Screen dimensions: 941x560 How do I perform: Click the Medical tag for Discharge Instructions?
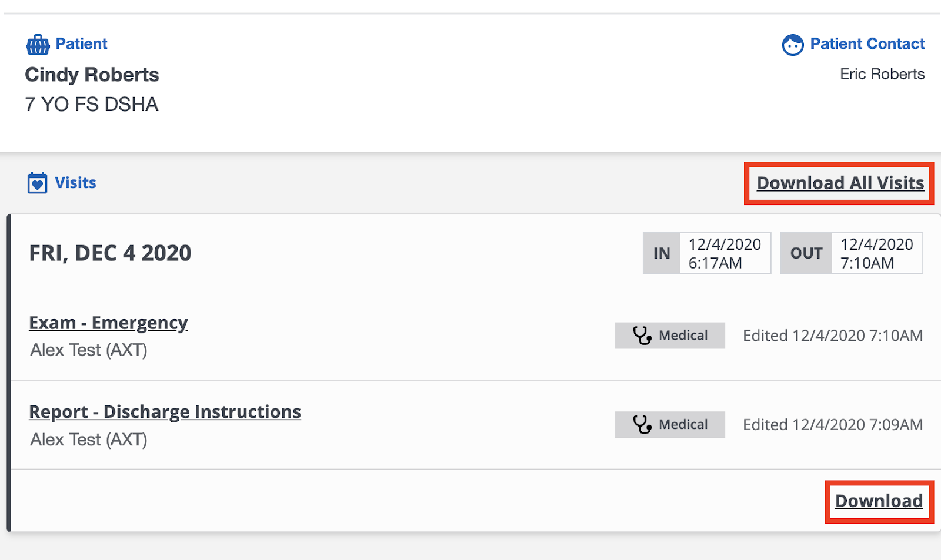point(670,424)
